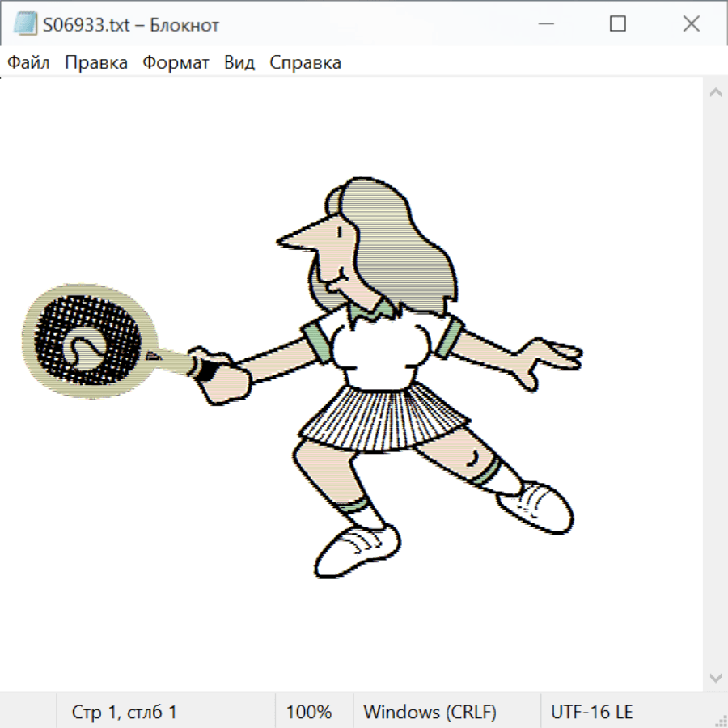Click the Стр 1, стлб 1 status field
This screenshot has width=728, height=728.
(125, 712)
